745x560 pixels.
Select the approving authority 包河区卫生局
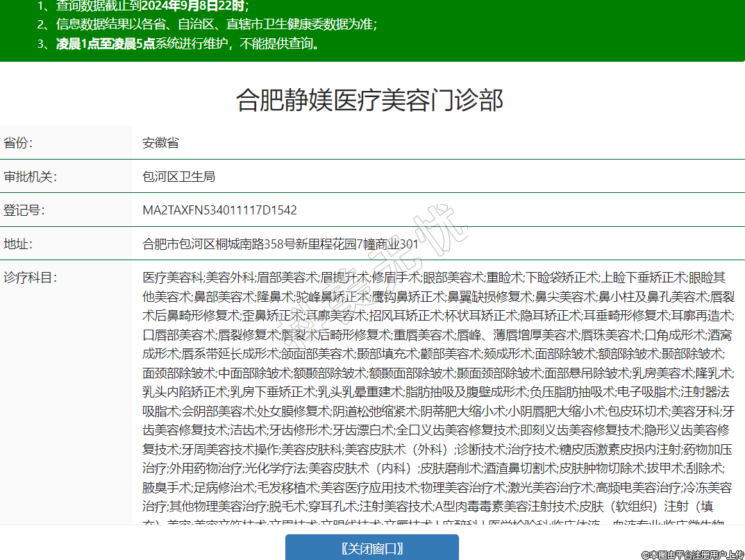click(179, 176)
